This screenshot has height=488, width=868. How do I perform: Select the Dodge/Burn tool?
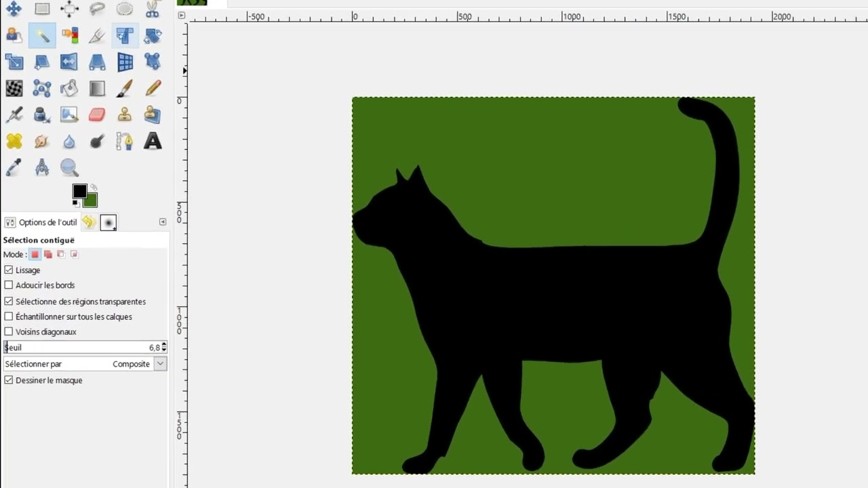point(97,141)
